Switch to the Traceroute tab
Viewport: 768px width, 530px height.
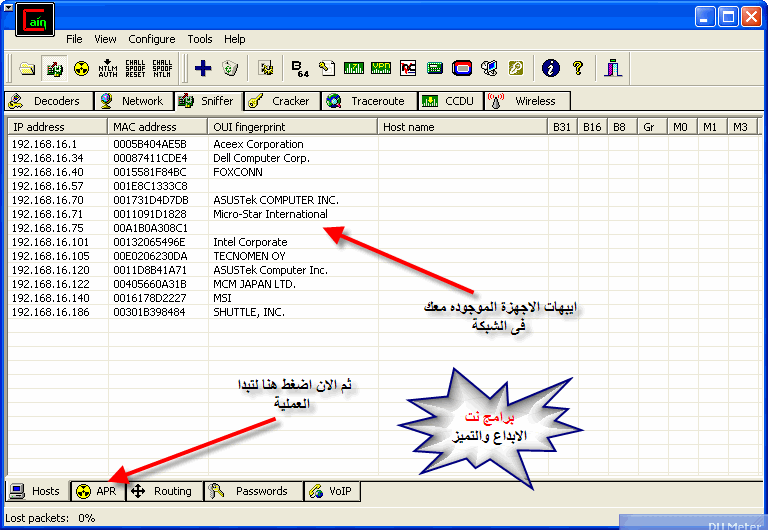point(369,101)
